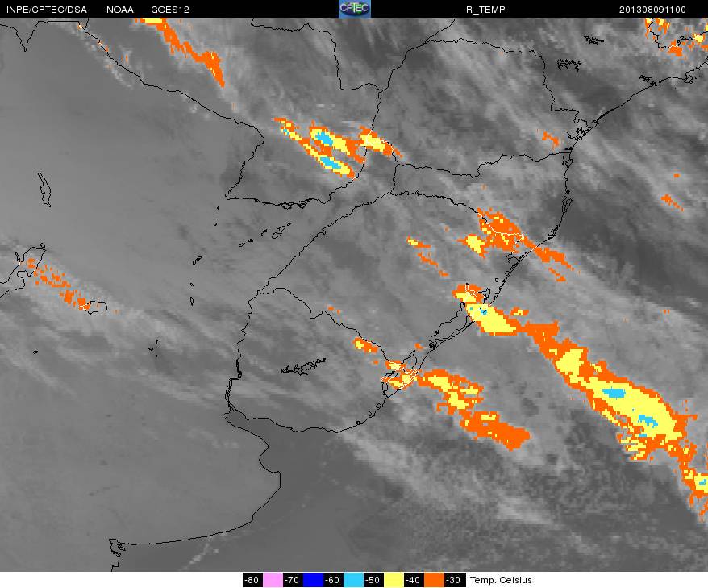Click the -30 legend value
Viewport: 708px width, 588px height.
pyautogui.click(x=453, y=580)
